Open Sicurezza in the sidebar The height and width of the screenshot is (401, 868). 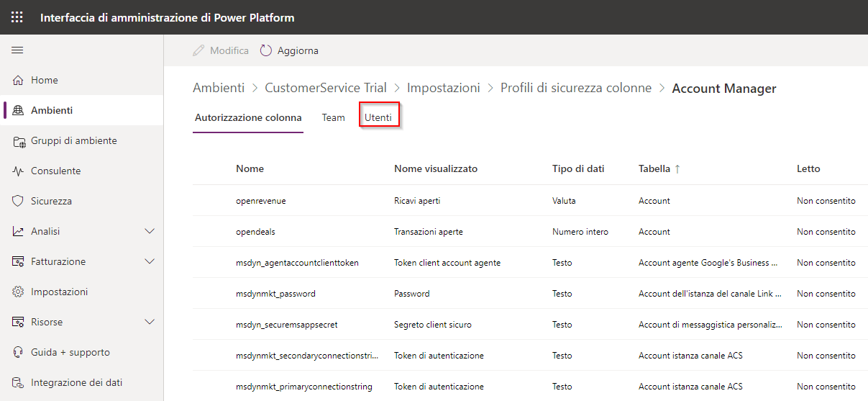pos(82,201)
